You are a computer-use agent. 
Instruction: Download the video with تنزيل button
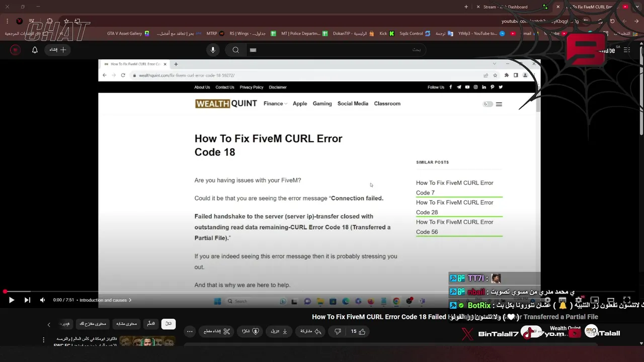pyautogui.click(x=279, y=331)
